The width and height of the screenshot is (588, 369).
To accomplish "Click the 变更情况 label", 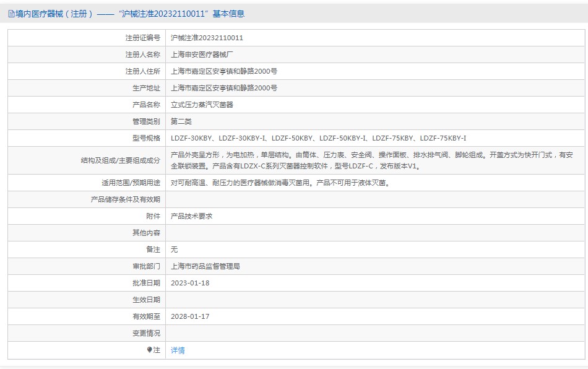I will (146, 333).
